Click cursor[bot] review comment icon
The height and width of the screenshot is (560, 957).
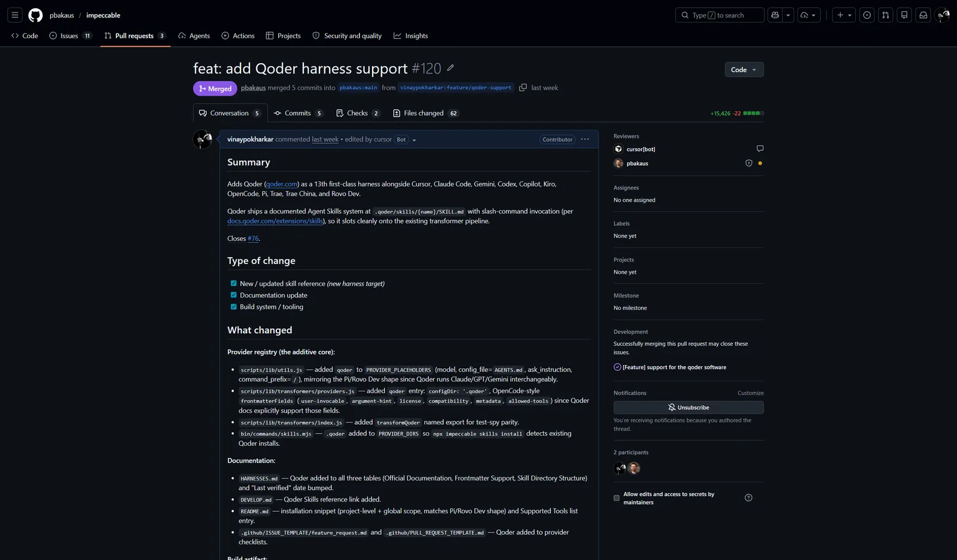pos(760,148)
